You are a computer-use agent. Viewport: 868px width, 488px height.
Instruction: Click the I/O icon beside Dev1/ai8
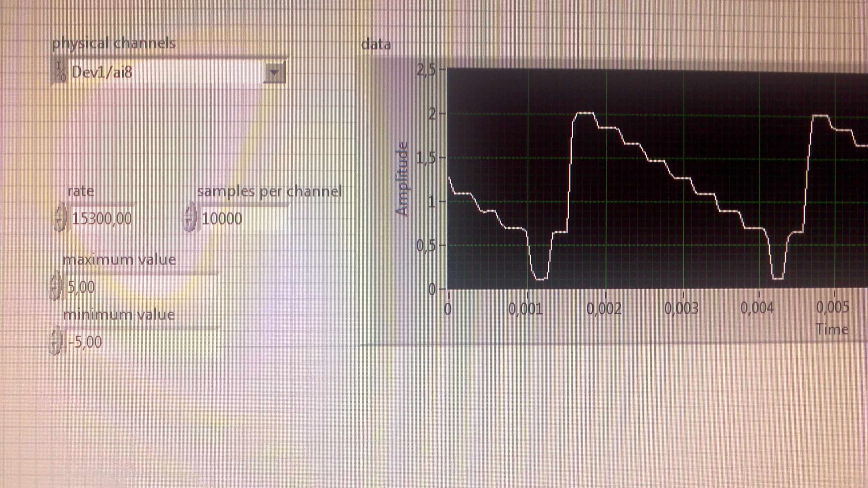click(61, 72)
